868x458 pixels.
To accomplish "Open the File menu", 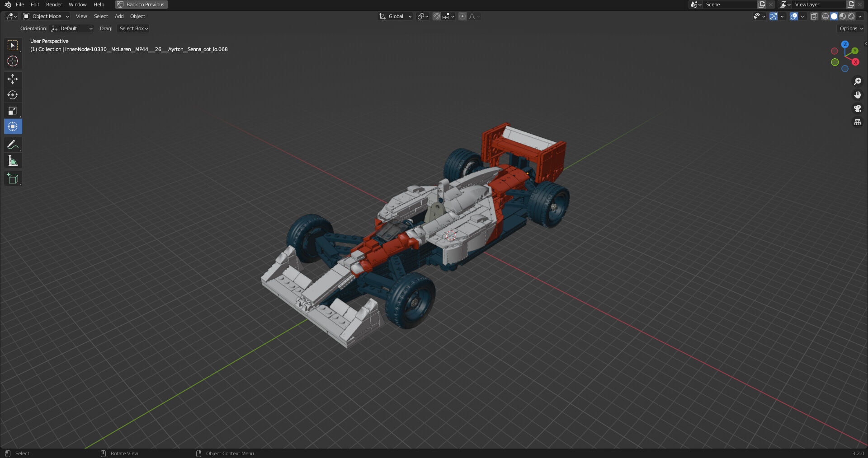I will (20, 5).
